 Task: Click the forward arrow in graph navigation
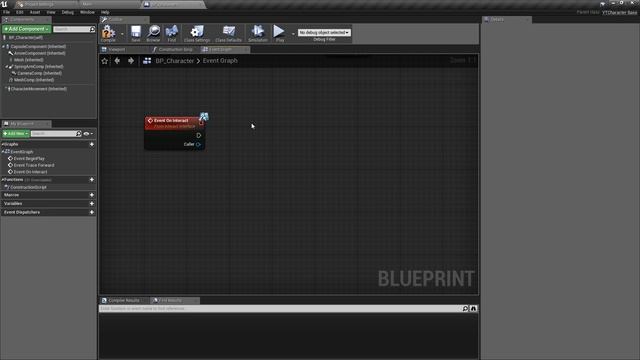pos(131,61)
